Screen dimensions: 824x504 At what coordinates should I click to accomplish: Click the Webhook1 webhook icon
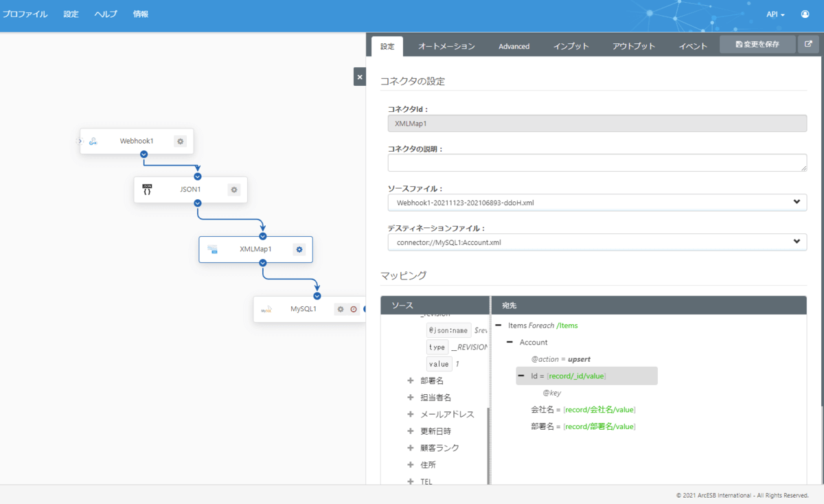coord(93,141)
